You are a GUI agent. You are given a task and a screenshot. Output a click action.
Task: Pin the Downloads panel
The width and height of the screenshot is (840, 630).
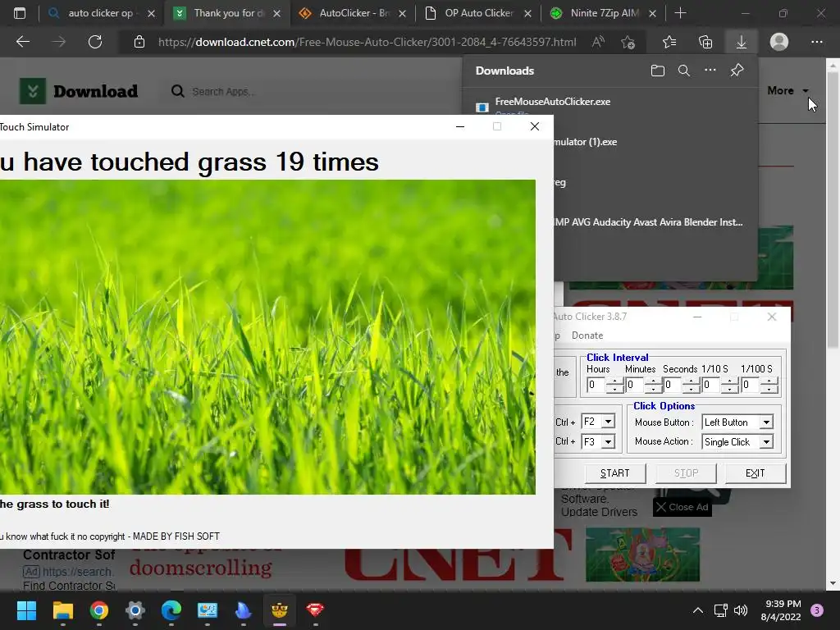737,71
